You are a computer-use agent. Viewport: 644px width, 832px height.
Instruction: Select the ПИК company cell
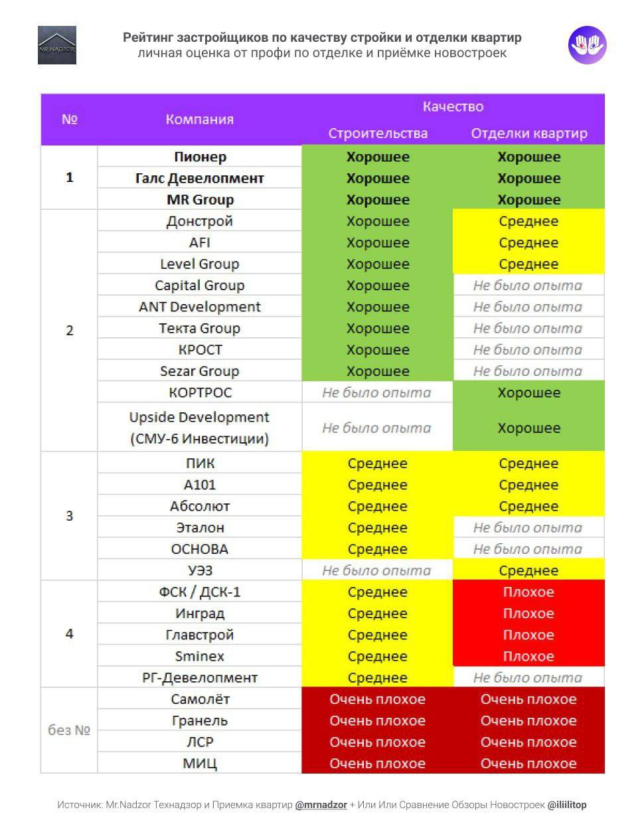coord(200,463)
